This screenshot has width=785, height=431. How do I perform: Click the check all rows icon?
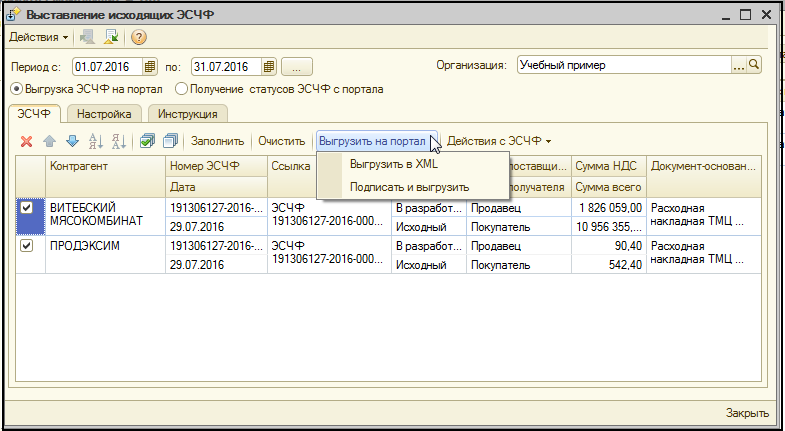point(147,141)
